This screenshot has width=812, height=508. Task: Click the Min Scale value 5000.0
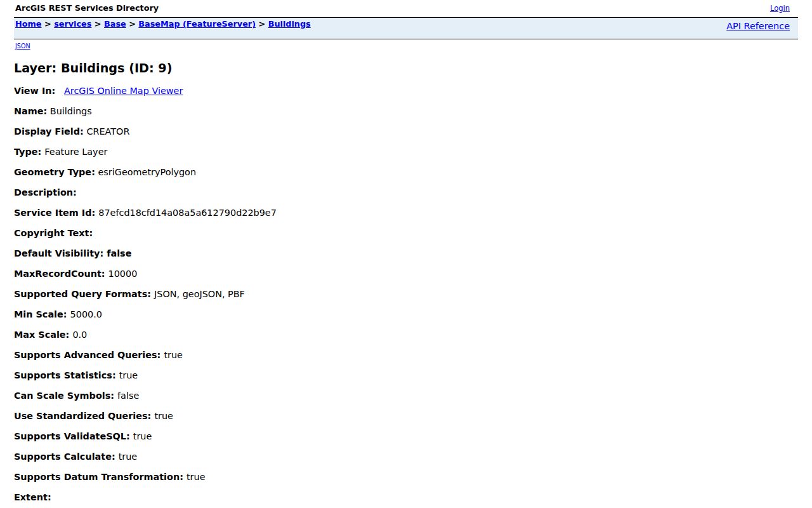86,314
